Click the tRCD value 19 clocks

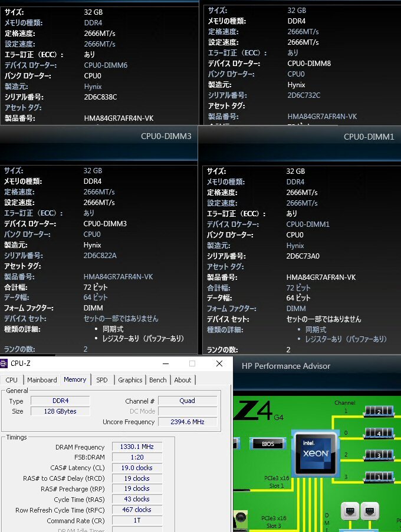[137, 478]
